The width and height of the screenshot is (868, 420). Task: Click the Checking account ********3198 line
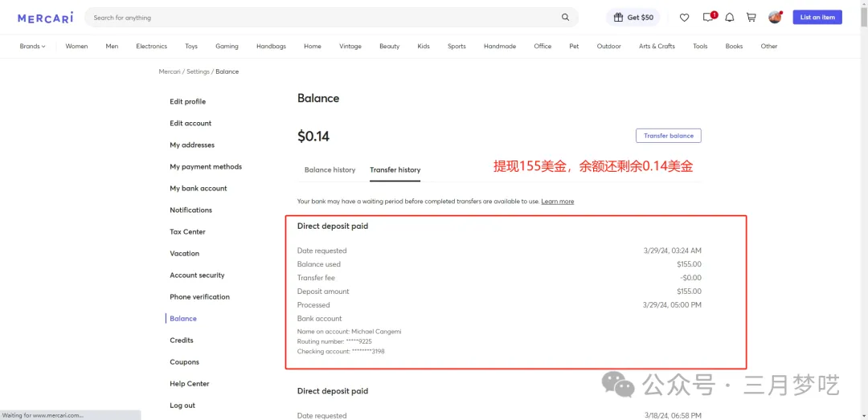click(341, 352)
